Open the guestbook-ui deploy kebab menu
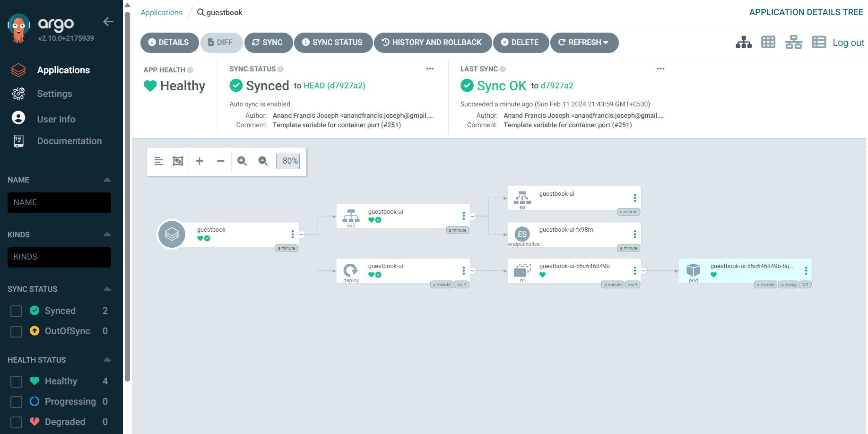 pos(464,270)
